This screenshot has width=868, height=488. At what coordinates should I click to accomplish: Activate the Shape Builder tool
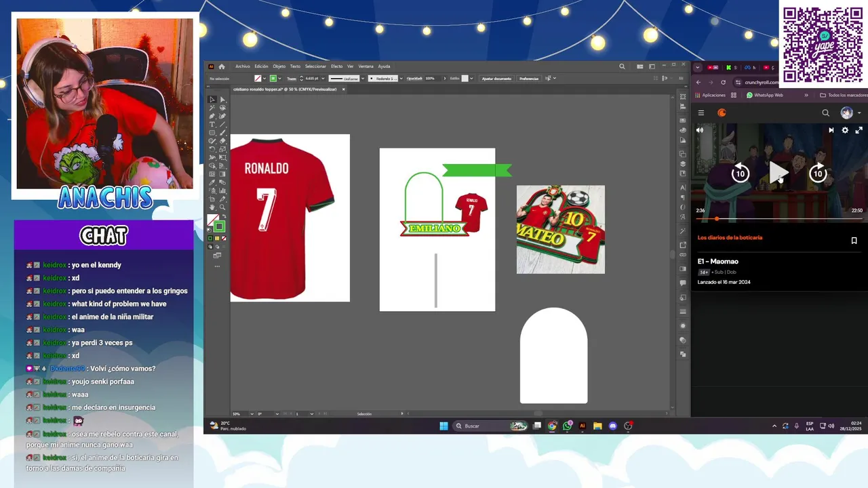[x=212, y=166]
